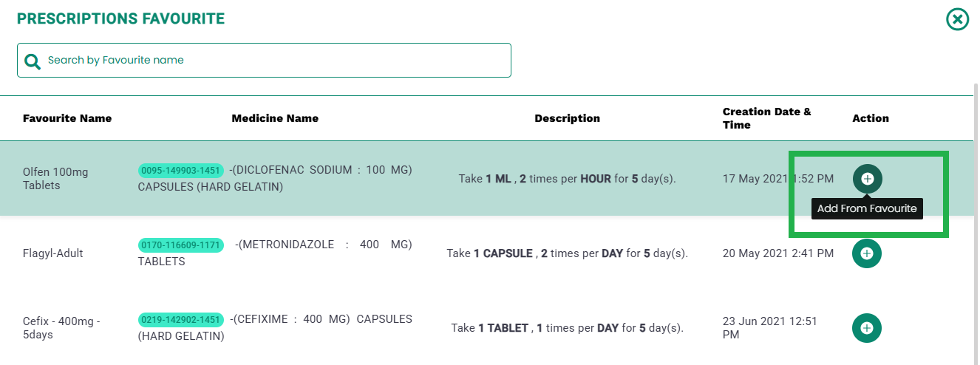Click the Favourite Name column header
The image size is (980, 365).
point(67,118)
